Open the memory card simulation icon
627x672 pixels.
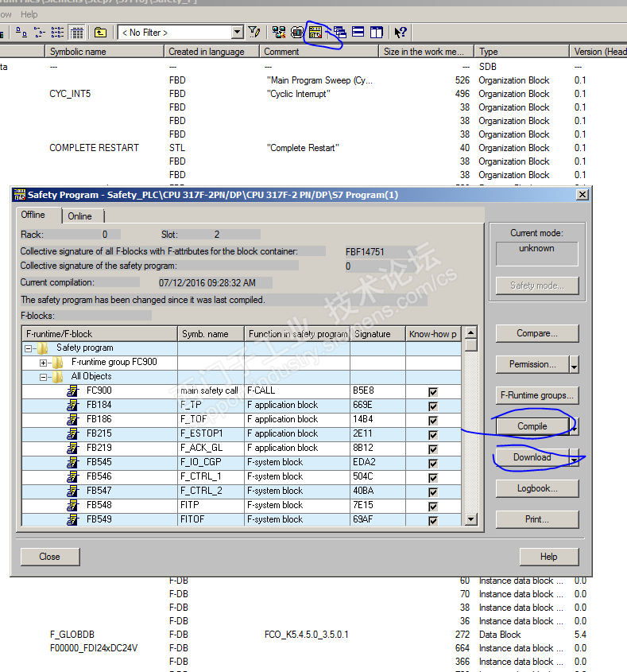[296, 32]
